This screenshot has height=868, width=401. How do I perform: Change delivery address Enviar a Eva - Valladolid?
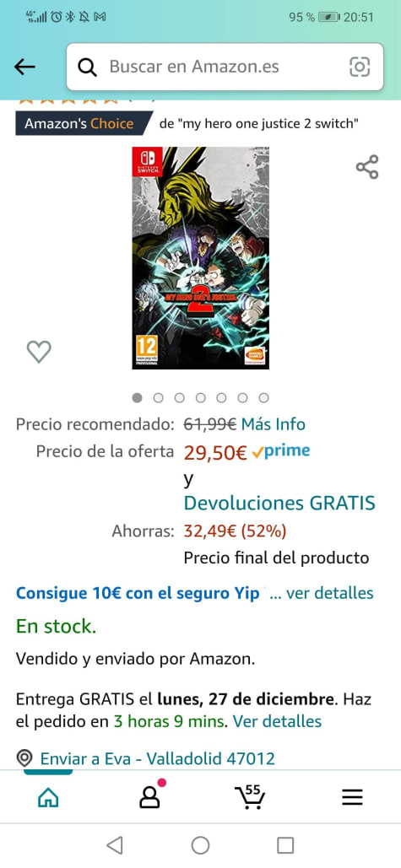[x=146, y=757]
